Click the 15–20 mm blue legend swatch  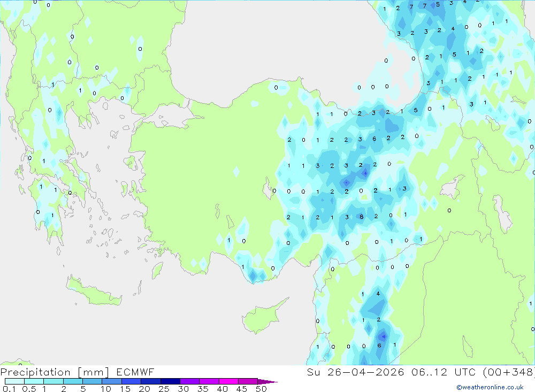coord(131,381)
